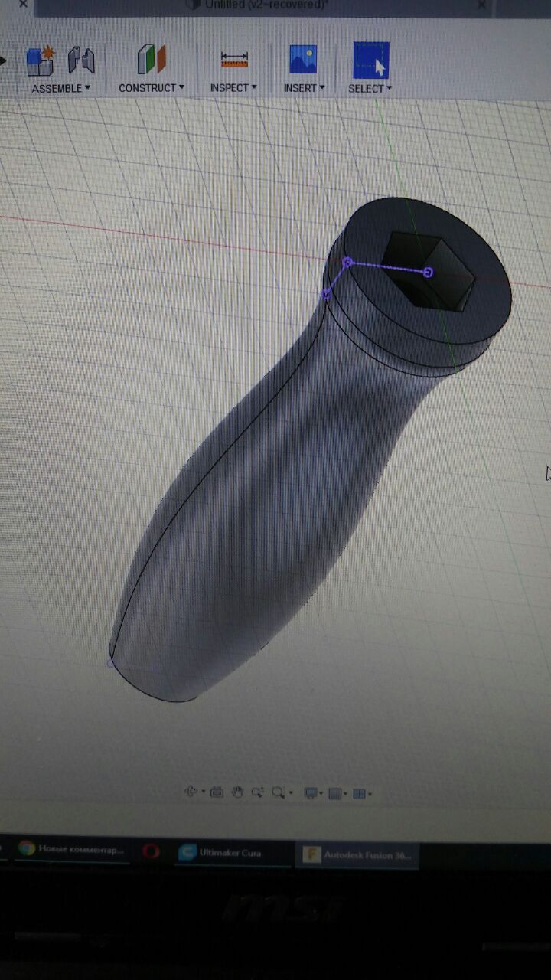Open the SELECT dropdown menu
The width and height of the screenshot is (551, 980).
tap(370, 89)
